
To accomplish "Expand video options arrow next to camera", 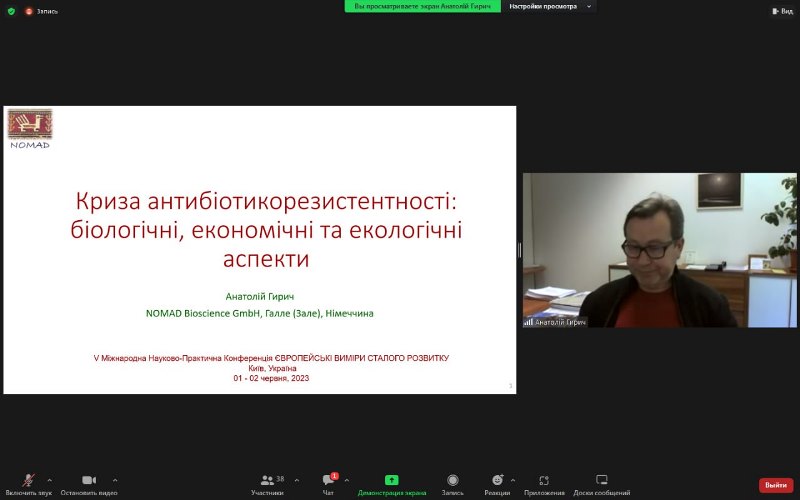I will point(115,480).
